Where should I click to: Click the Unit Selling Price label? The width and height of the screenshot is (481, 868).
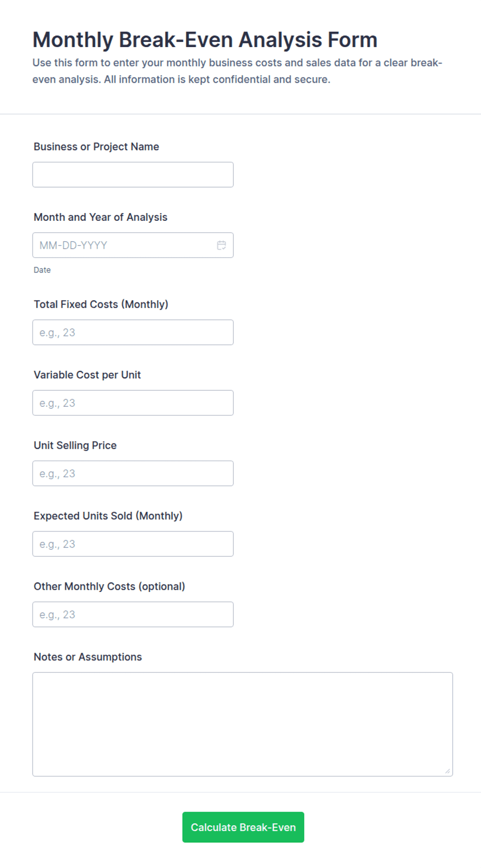(75, 446)
